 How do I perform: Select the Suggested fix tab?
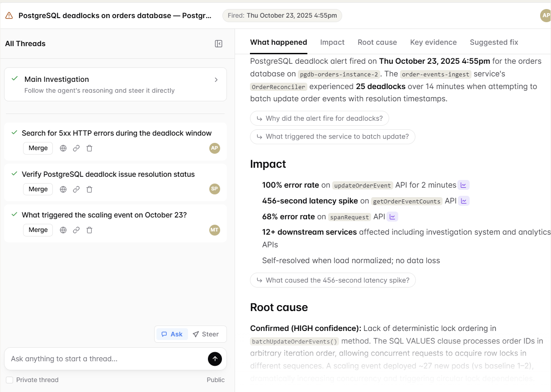(x=494, y=42)
